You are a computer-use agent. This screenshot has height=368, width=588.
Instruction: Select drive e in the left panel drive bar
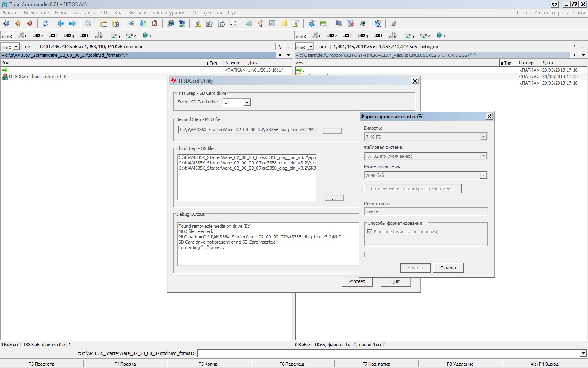coord(38,36)
